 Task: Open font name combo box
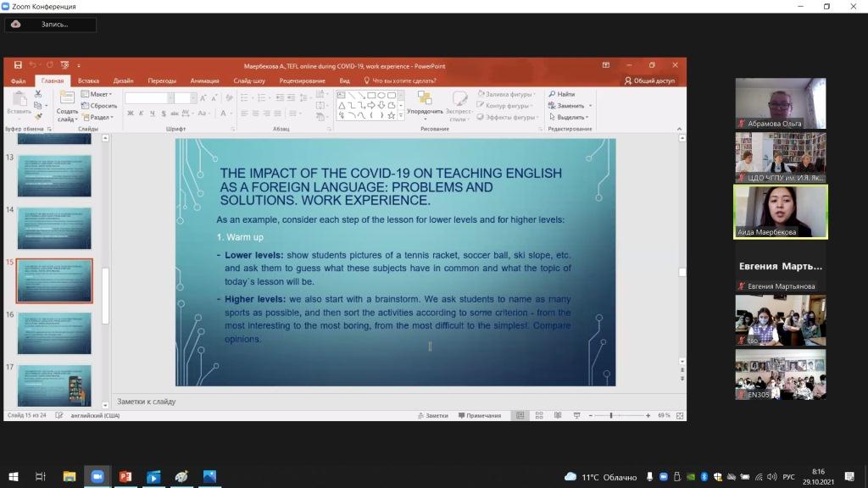coord(149,98)
